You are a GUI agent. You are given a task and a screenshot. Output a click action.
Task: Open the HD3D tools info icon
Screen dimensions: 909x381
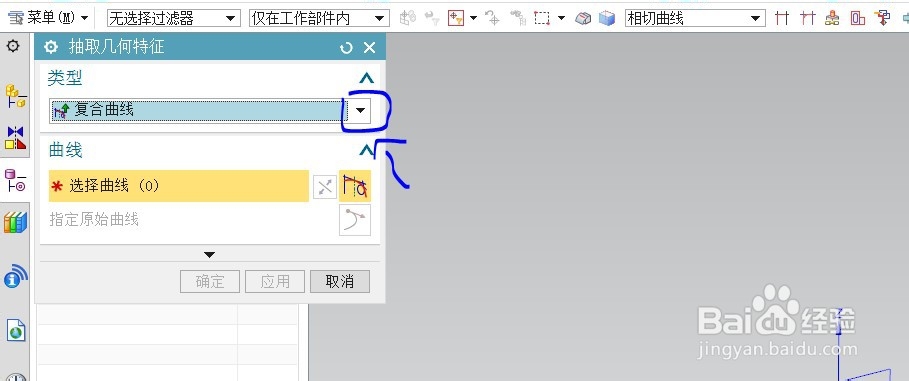coord(16,277)
